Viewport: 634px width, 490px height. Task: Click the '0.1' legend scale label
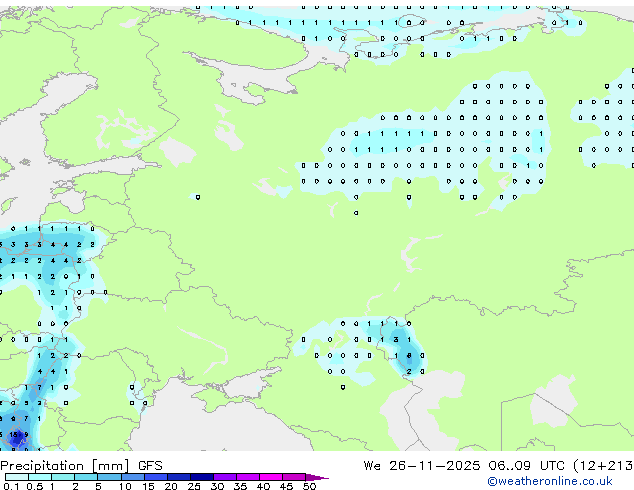pyautogui.click(x=11, y=486)
